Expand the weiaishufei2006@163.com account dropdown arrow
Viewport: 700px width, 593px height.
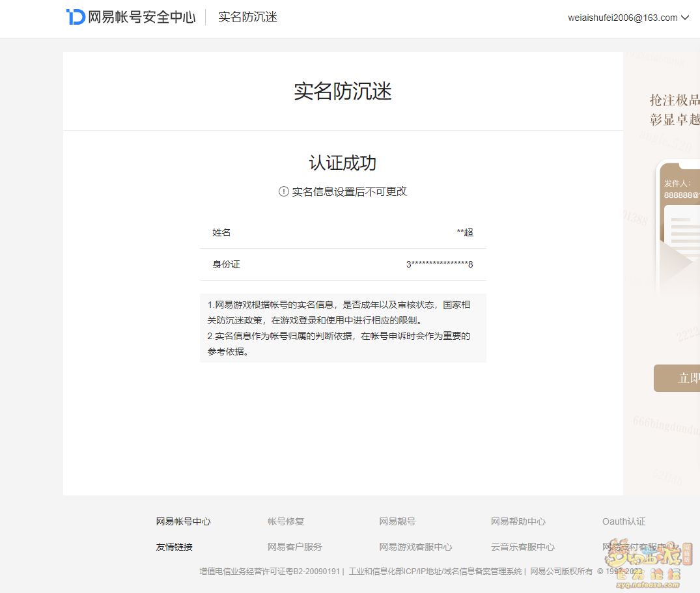(x=685, y=18)
